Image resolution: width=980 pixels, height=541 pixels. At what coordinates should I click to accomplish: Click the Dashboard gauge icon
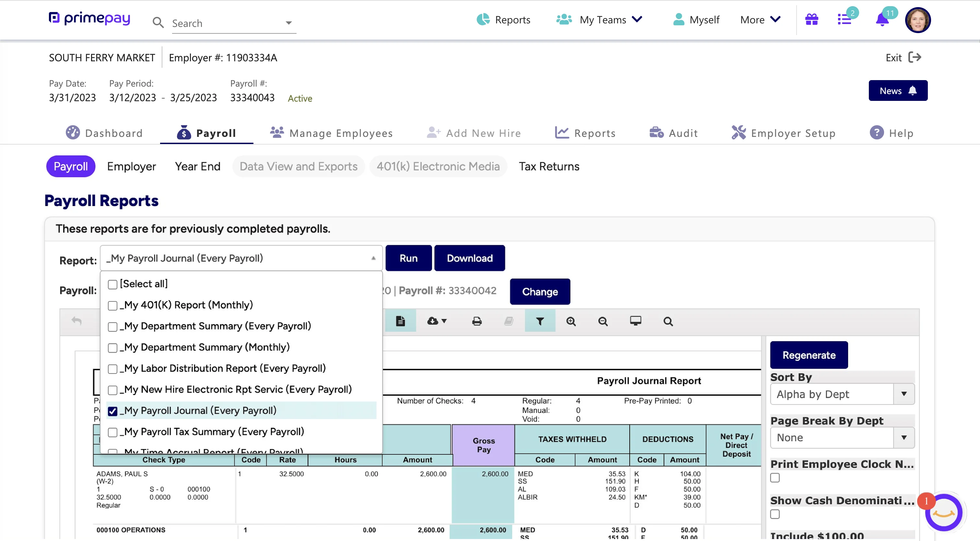[73, 132]
